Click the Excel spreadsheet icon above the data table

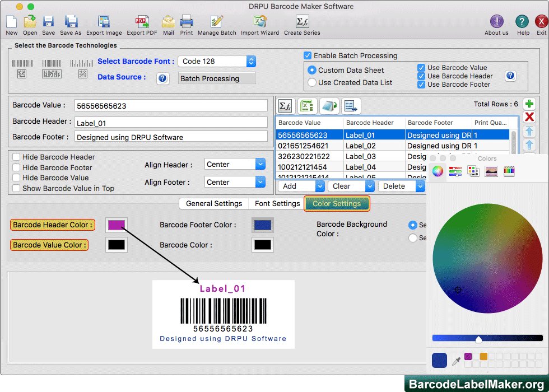(x=307, y=106)
